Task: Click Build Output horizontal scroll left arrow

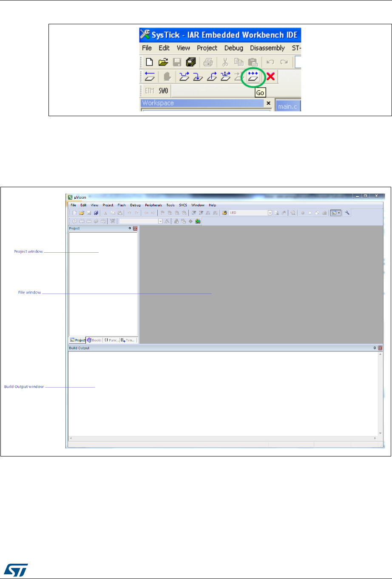Action: pos(71,438)
